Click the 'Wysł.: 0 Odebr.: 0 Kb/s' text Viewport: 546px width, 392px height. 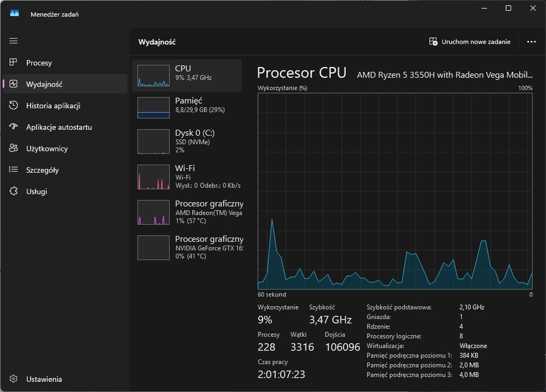pos(208,186)
